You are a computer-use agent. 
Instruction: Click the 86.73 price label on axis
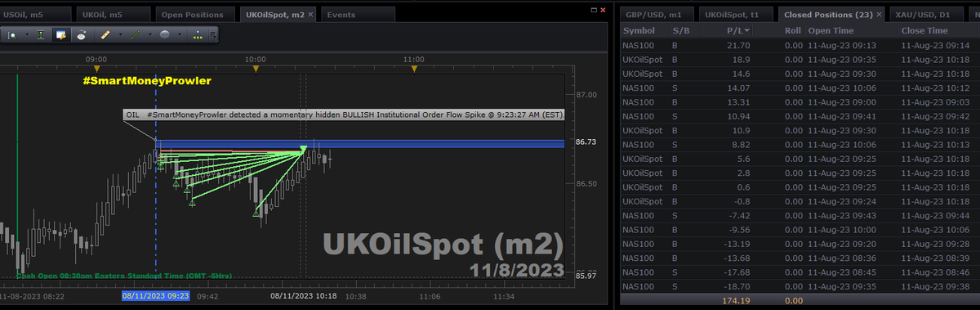[586, 142]
